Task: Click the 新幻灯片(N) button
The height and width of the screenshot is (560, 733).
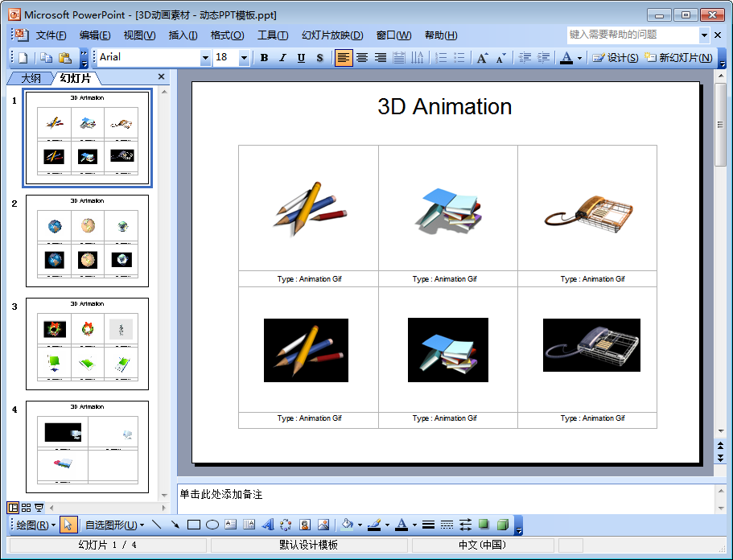Action: 678,57
